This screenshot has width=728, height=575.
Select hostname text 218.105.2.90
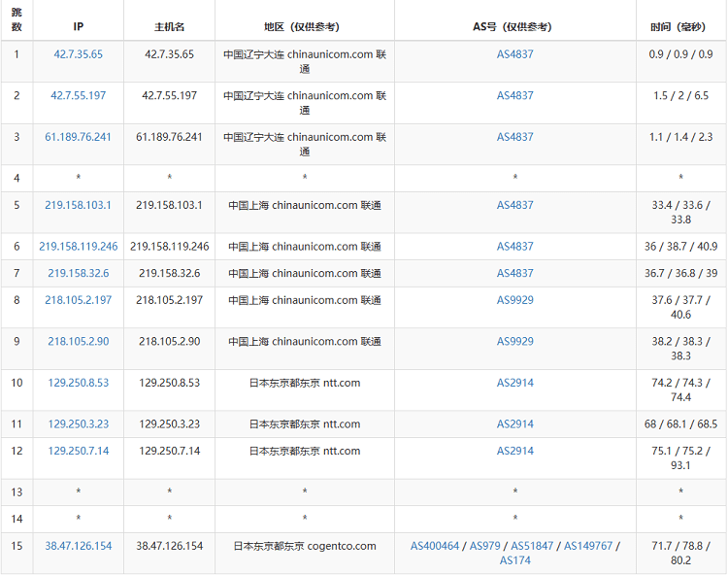(170, 342)
